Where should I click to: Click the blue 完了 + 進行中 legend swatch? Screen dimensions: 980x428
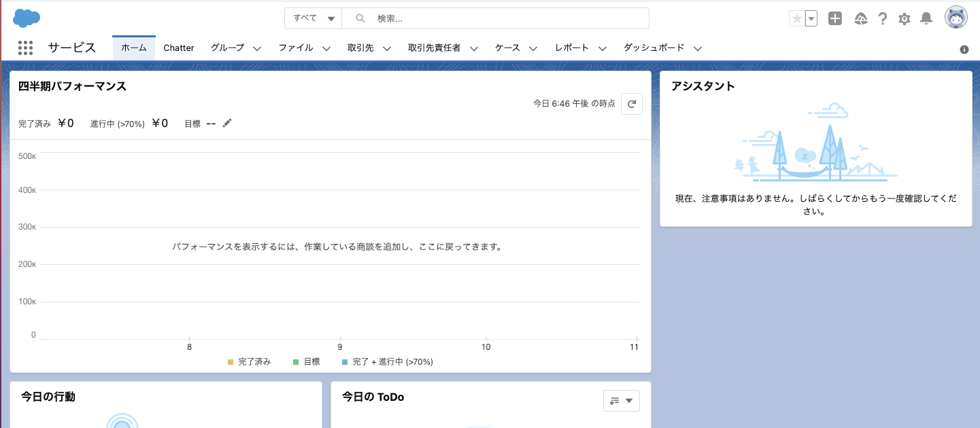345,362
